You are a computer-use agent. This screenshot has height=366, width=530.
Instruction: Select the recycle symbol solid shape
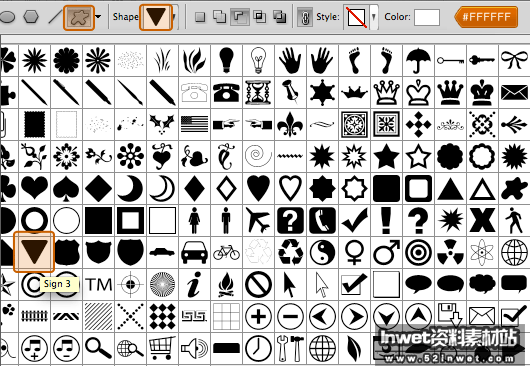point(290,252)
